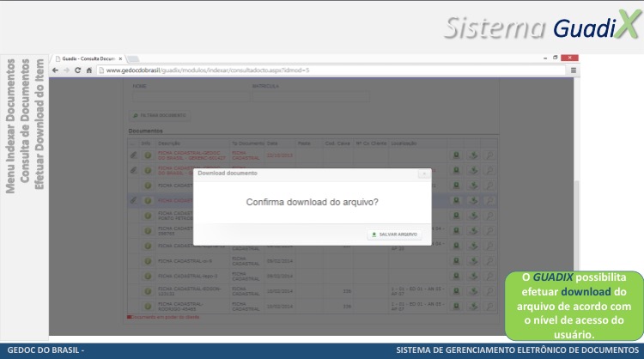Click info icon on GERENC-601427 row
644x359 pixels.
click(x=148, y=155)
